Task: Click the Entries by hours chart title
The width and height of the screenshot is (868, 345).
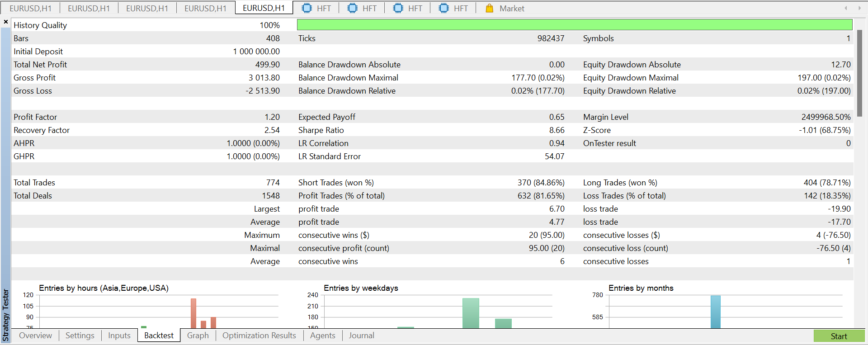Action: 104,288
